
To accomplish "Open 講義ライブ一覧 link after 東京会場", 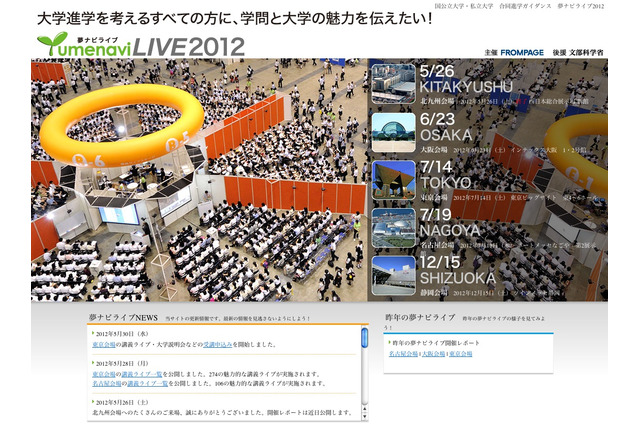I will (142, 374).
